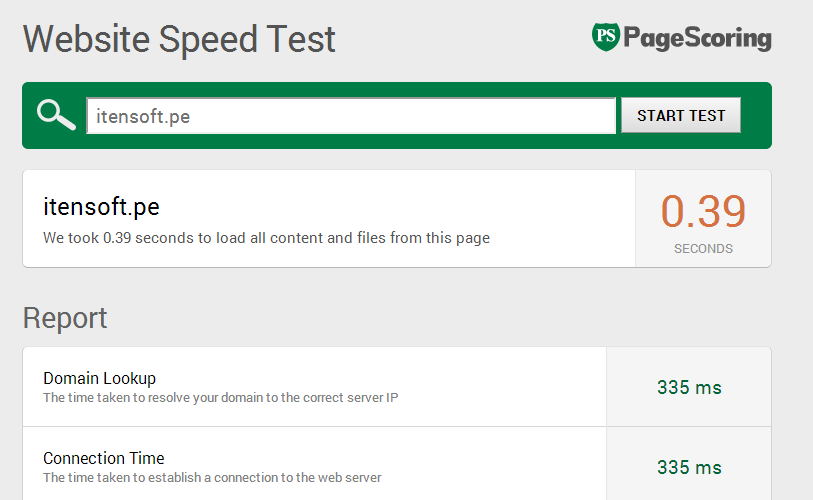Click the itensoft.pe result title
Viewport: 813px width, 500px height.
coord(101,206)
